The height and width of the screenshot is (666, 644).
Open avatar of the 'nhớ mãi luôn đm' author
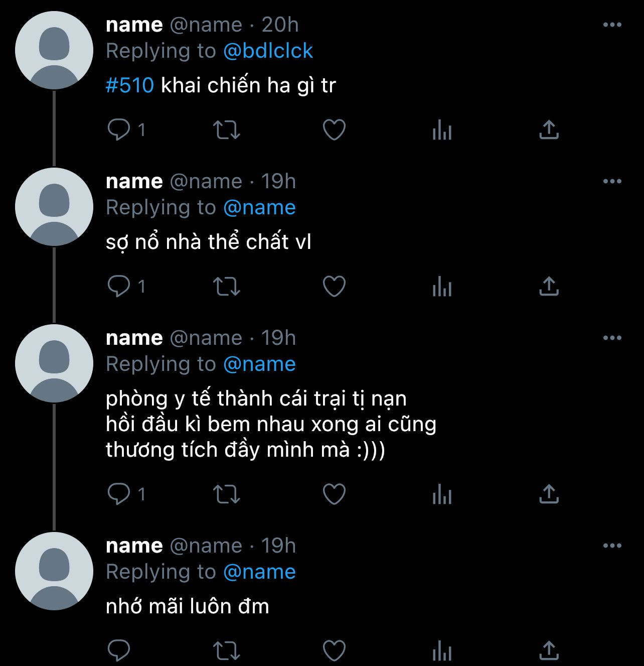(x=54, y=572)
